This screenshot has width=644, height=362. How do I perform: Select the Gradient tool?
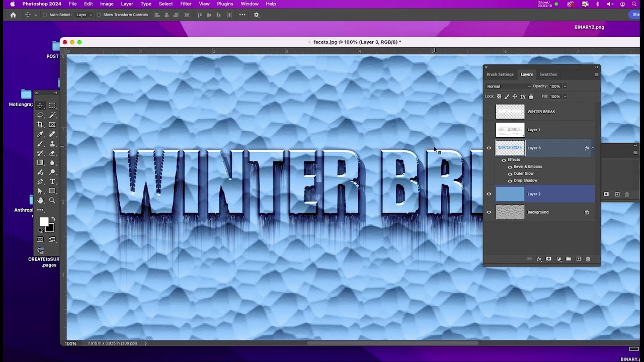coord(40,163)
